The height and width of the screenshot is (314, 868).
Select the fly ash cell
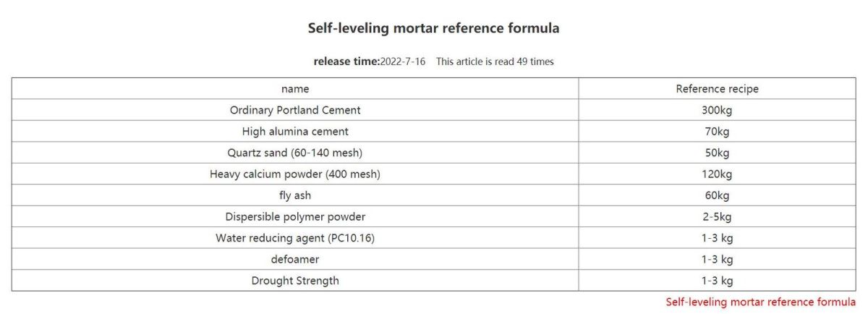tap(295, 195)
